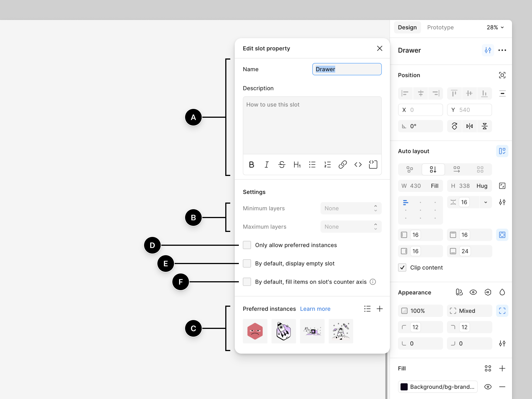Click the Background/bg-brand fill color swatch
532x399 pixels.
click(404, 387)
